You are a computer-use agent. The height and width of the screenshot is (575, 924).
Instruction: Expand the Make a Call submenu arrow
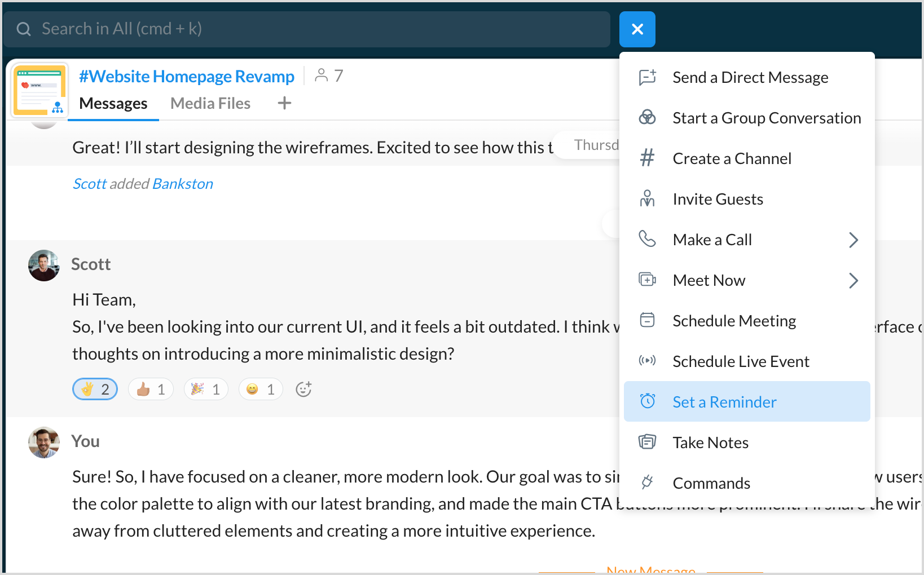(x=853, y=240)
